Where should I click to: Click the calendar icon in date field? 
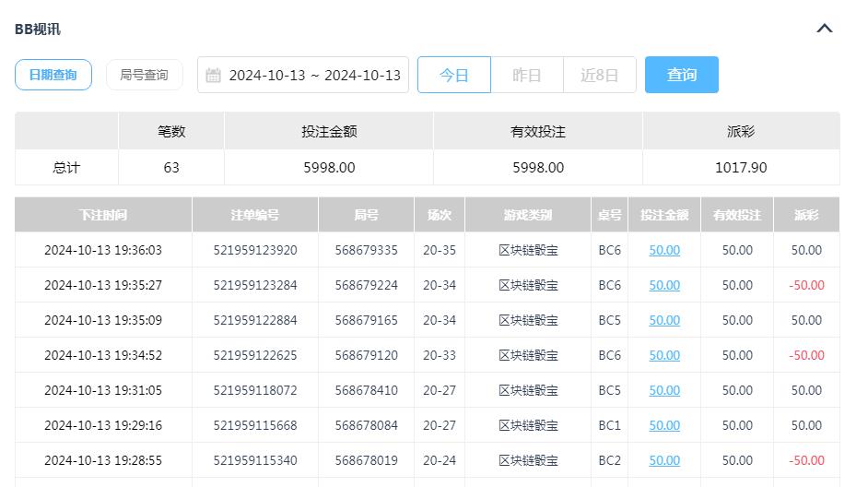(x=214, y=76)
